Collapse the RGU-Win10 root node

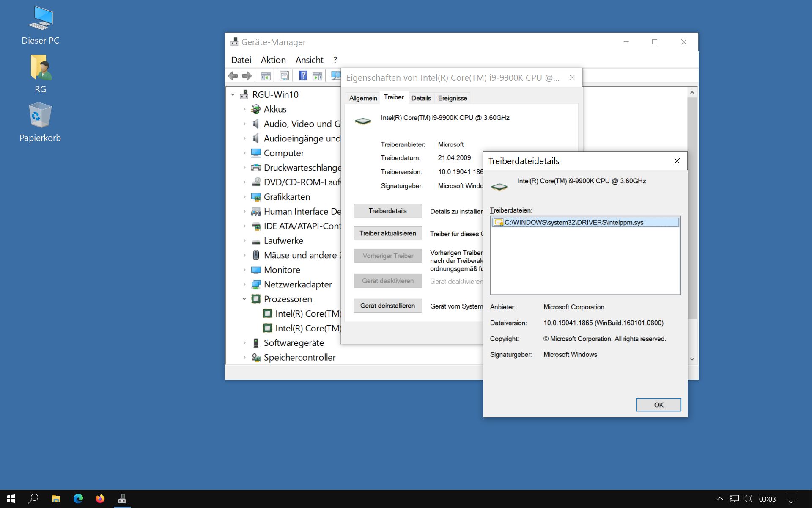pos(233,95)
